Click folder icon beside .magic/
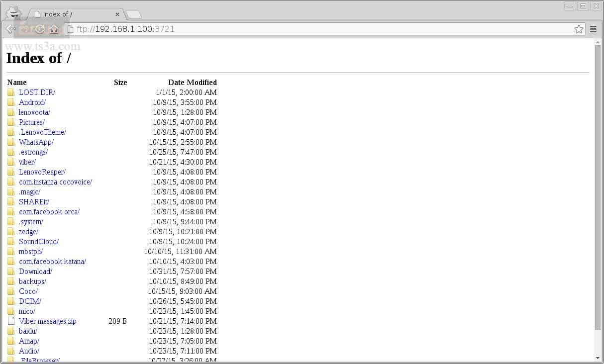The image size is (604, 364). click(11, 192)
